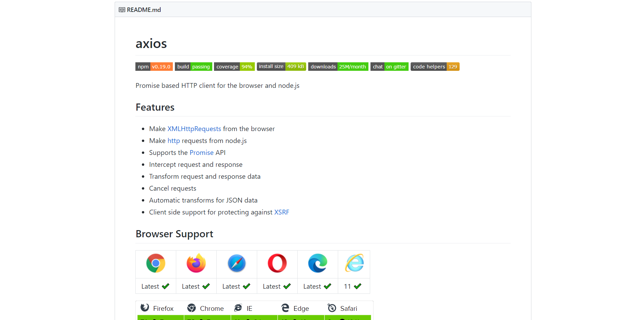Click the README.md book icon

tap(122, 10)
